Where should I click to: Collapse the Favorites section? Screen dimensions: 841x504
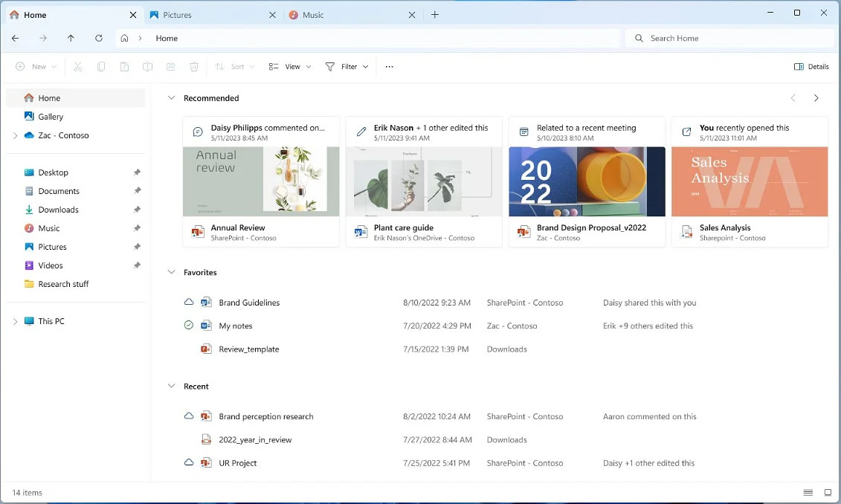point(171,272)
